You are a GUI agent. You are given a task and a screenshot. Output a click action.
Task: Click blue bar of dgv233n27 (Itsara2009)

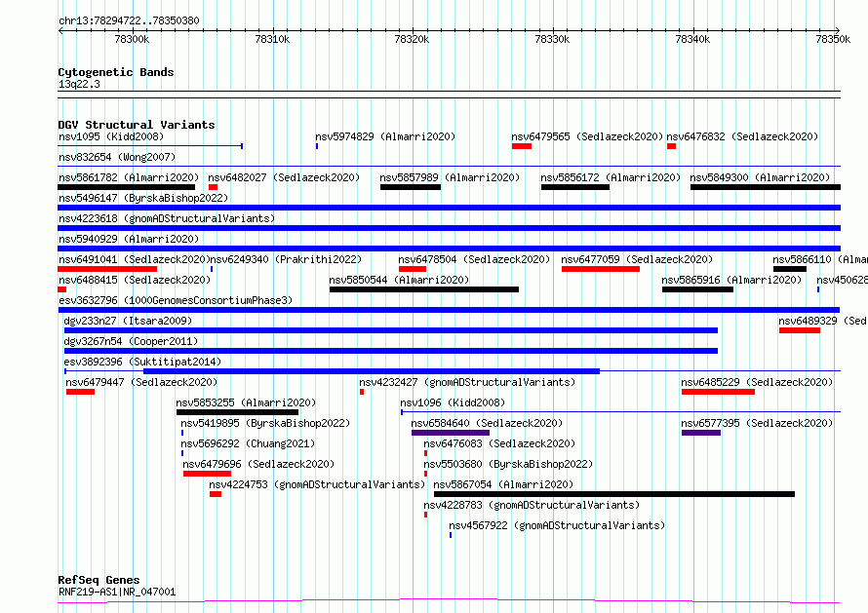(391, 330)
